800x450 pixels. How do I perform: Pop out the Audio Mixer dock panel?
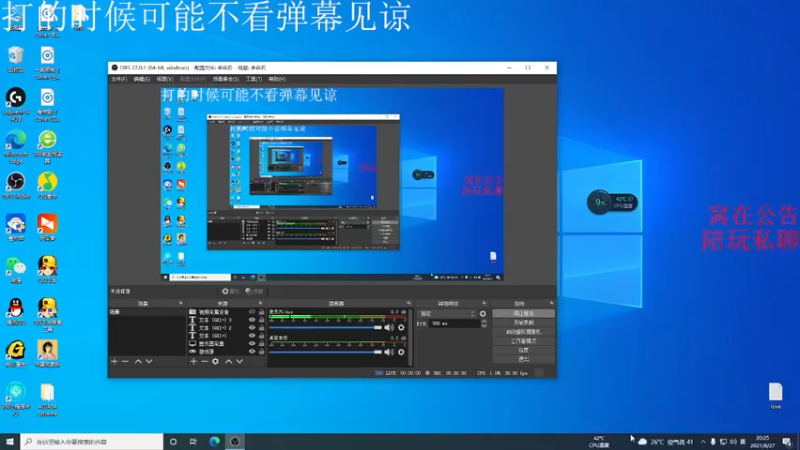point(408,304)
